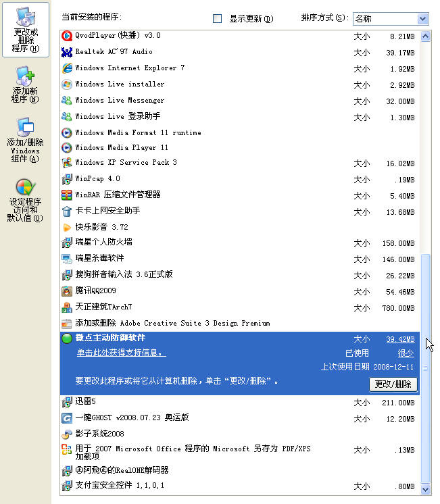This screenshot has height=504, width=440.
Task: Open 更改或删除程序 sidebar button
Action: pos(26,30)
